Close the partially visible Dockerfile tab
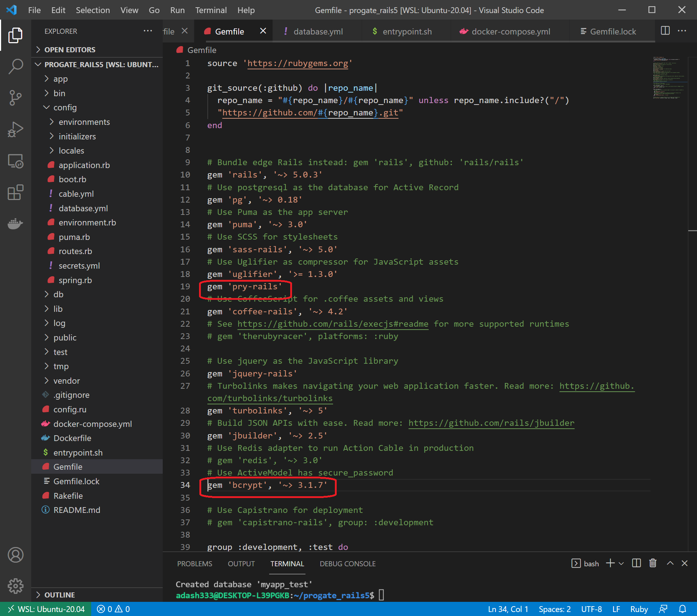Image resolution: width=697 pixels, height=616 pixels. 185,31
